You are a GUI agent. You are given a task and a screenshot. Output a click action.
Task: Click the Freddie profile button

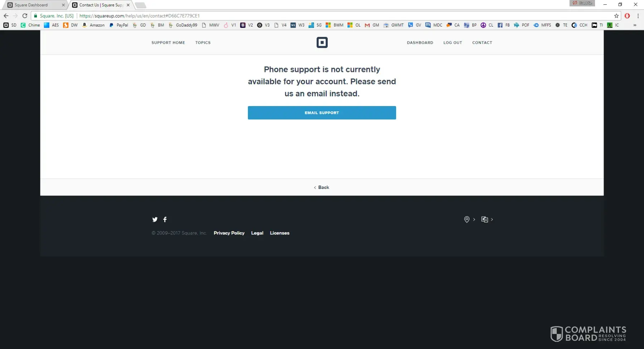coord(582,3)
